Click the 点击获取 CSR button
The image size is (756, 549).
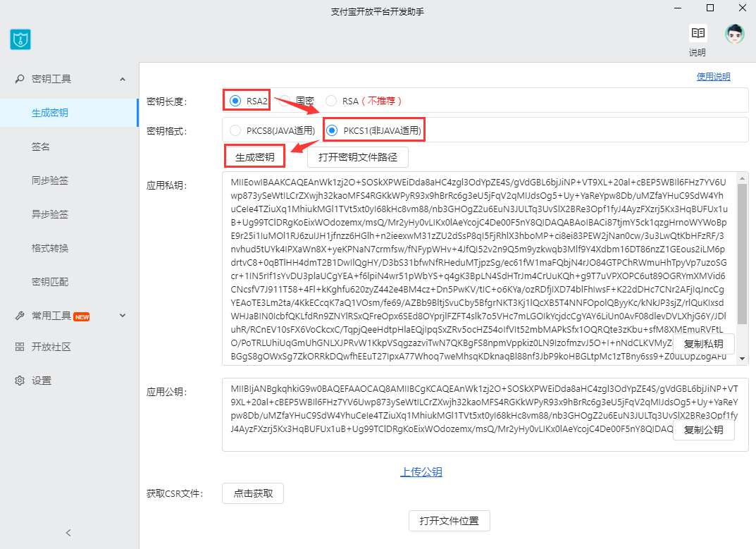pos(253,493)
